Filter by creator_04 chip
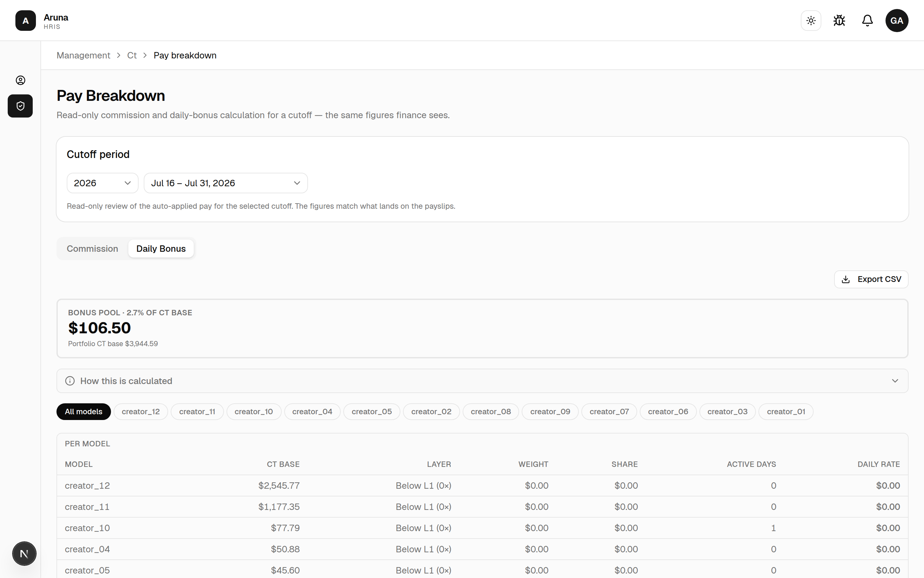Image resolution: width=924 pixels, height=578 pixels. 312,412
